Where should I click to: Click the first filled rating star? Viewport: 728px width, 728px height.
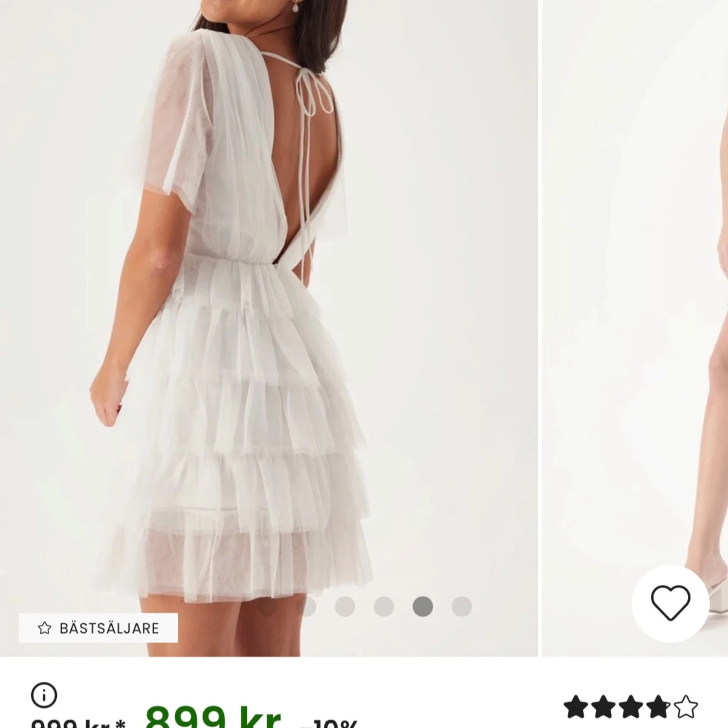[576, 707]
